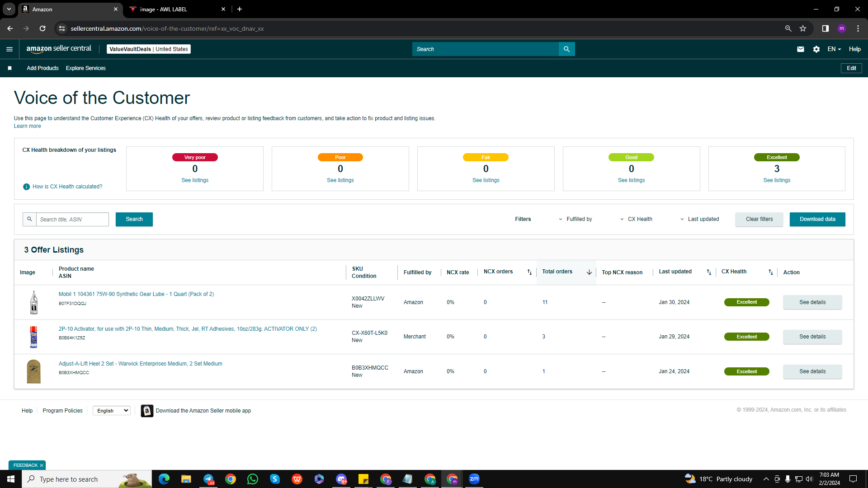The width and height of the screenshot is (868, 488).
Task: Show hidden system tray icons
Action: click(766, 479)
